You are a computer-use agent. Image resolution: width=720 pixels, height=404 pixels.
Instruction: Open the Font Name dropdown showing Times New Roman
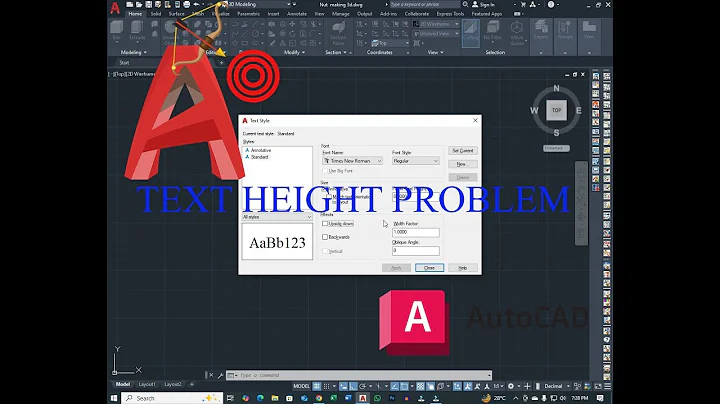[x=352, y=161]
